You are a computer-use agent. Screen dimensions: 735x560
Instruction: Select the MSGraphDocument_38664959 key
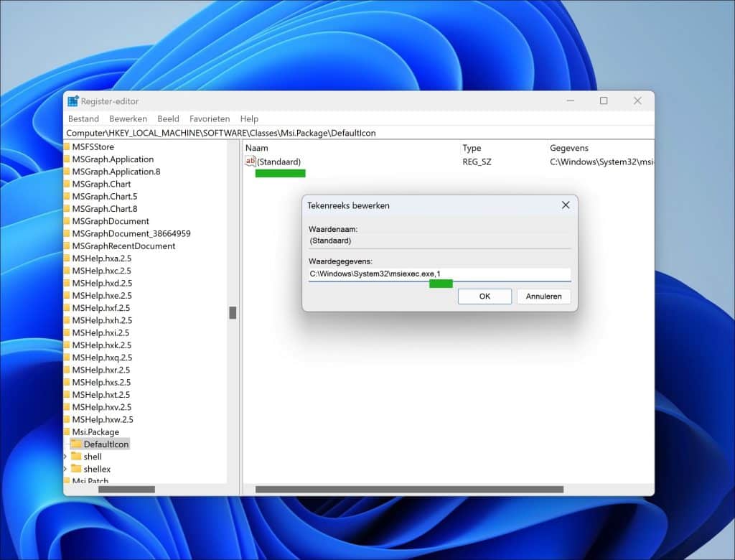131,233
